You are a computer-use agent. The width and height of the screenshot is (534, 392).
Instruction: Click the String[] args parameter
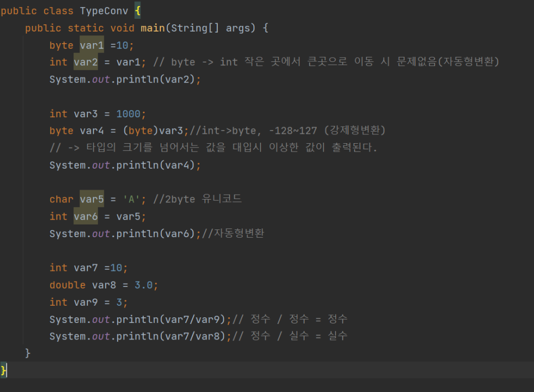point(210,28)
